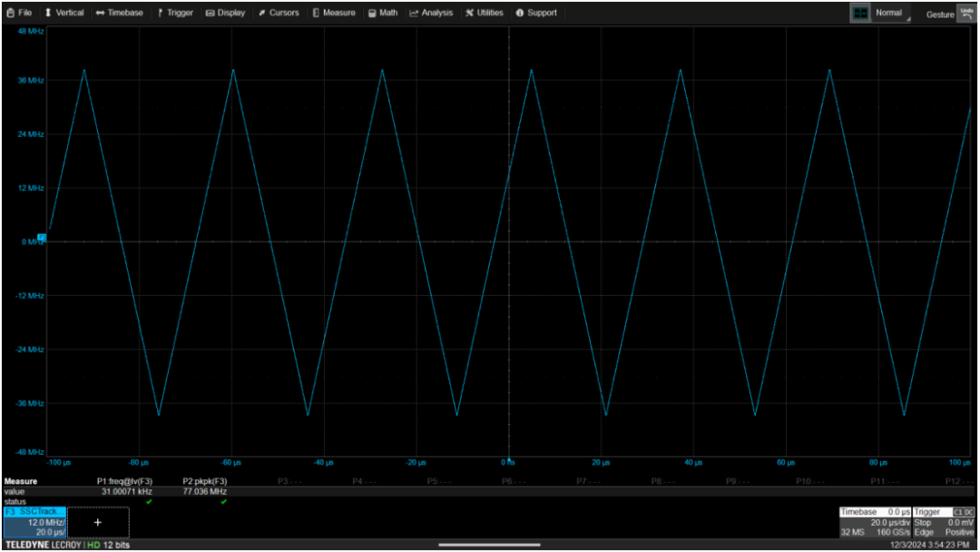This screenshot has height=552, width=980.
Task: Click the P2 value 77.036 MHz
Action: pyautogui.click(x=204, y=492)
